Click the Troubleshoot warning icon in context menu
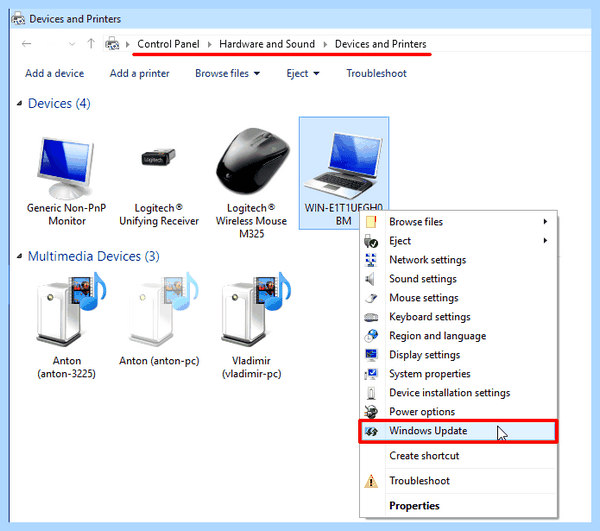Image resolution: width=600 pixels, height=531 pixels. 371,481
